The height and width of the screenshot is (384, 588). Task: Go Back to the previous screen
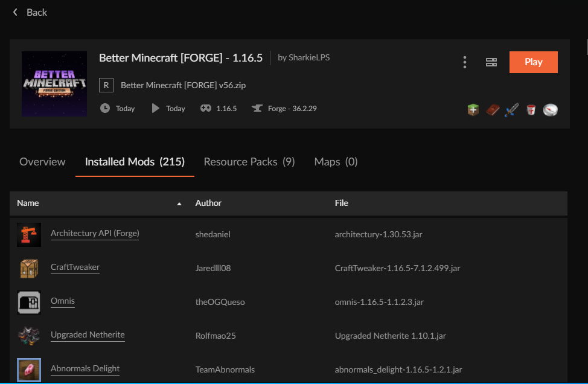(x=30, y=12)
